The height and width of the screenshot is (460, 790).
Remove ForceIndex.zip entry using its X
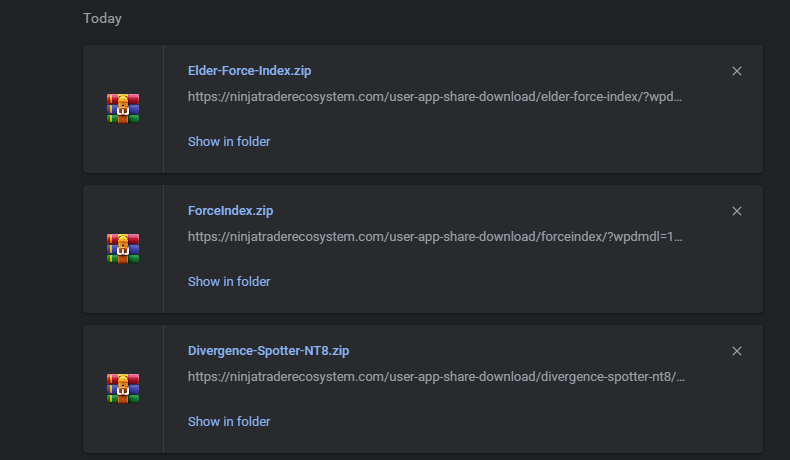pos(737,211)
